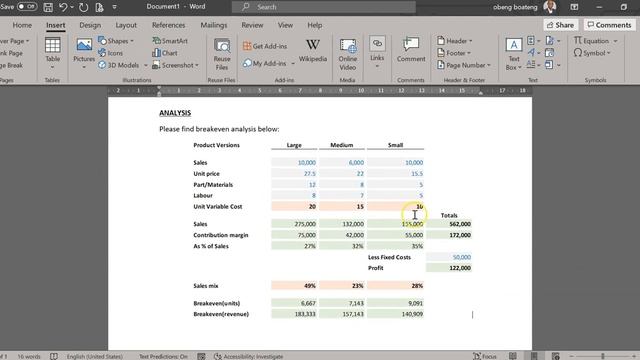640x360 pixels.
Task: Insert a Chart
Action: pyautogui.click(x=165, y=53)
